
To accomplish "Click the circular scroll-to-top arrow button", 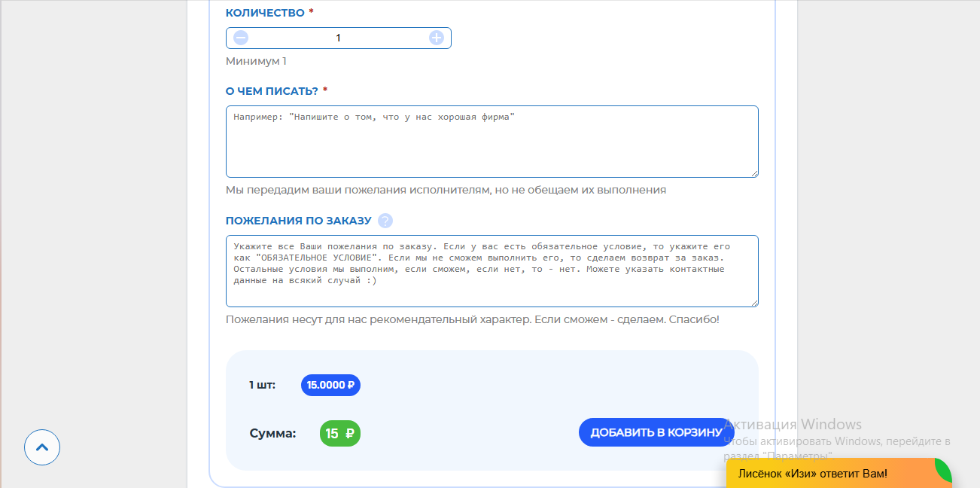I will [x=41, y=447].
